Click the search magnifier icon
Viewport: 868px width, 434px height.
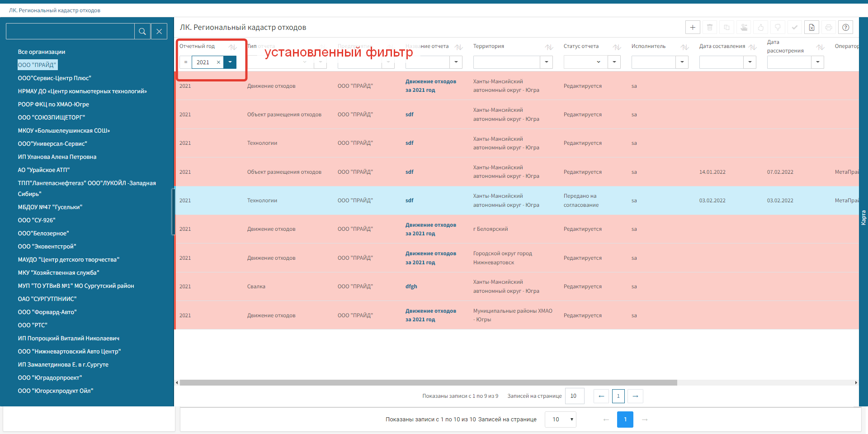[x=142, y=31]
